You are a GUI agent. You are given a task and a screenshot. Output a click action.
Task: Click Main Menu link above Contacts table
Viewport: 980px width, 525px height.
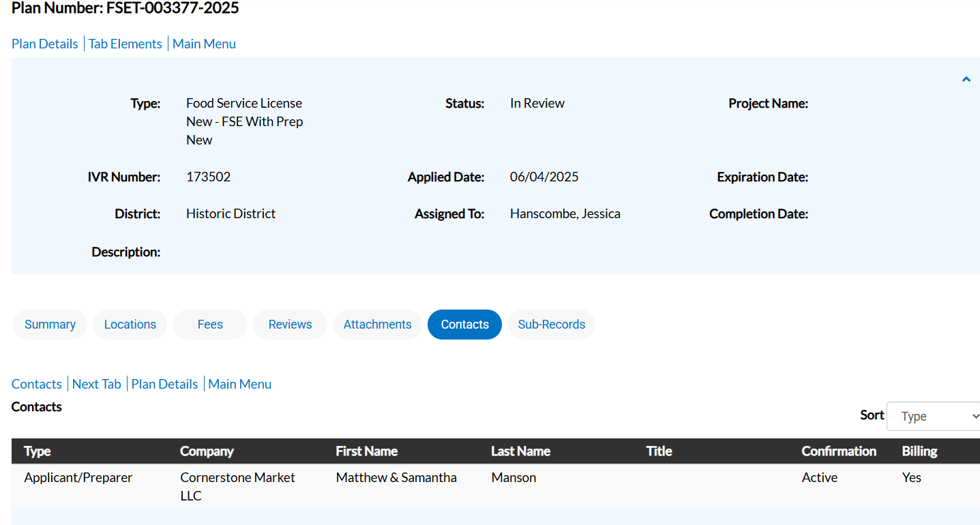tap(239, 384)
